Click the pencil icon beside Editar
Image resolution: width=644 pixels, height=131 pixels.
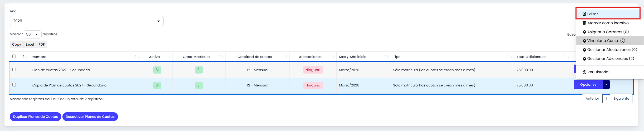click(x=584, y=14)
